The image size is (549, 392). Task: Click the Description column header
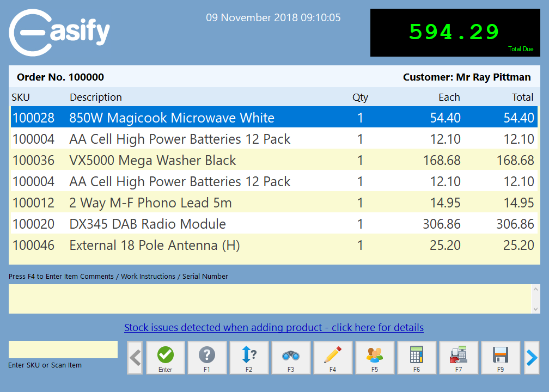click(x=96, y=97)
